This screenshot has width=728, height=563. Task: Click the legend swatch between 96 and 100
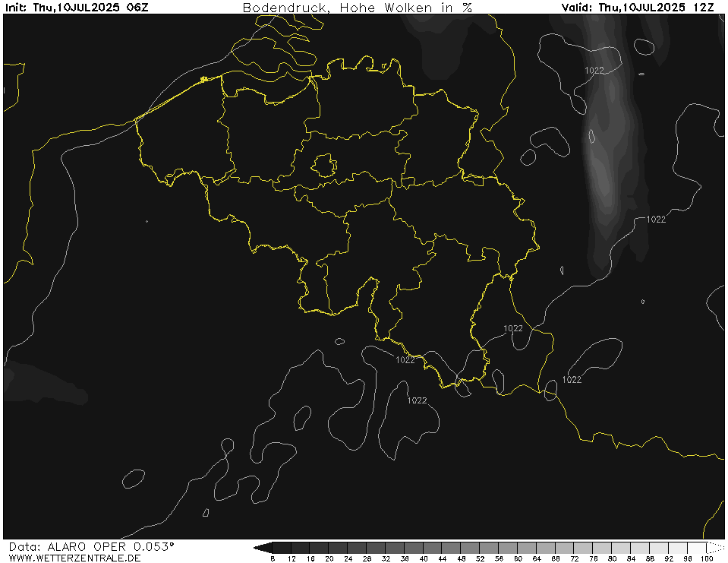coord(697,548)
